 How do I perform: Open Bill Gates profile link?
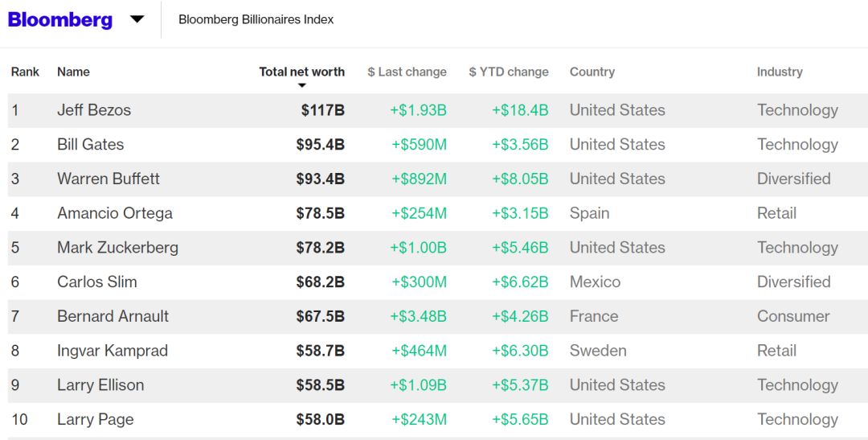(x=90, y=145)
